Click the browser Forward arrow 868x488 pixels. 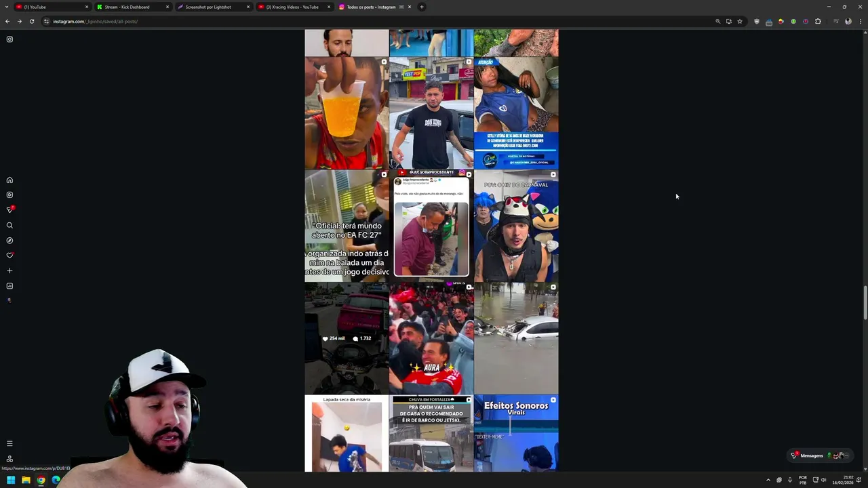point(19,21)
